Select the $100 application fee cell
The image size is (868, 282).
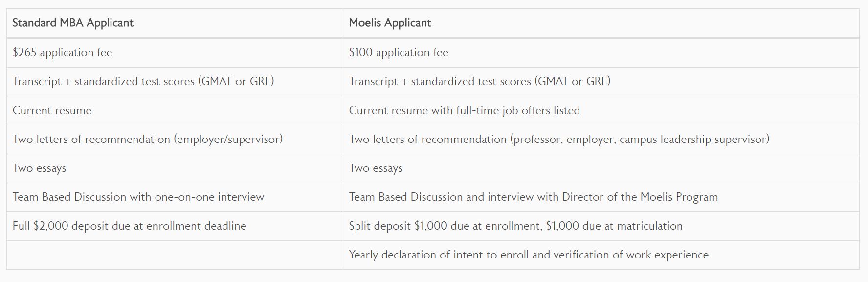tap(398, 53)
